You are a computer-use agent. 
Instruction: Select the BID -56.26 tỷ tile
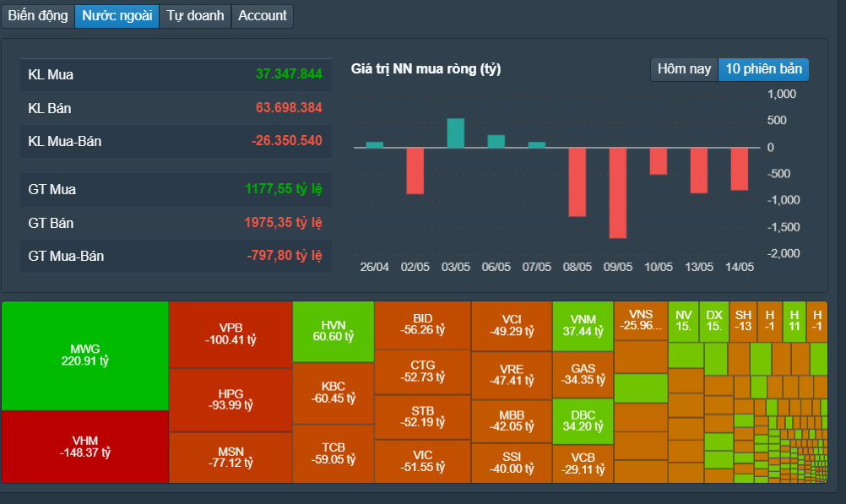[x=422, y=325]
